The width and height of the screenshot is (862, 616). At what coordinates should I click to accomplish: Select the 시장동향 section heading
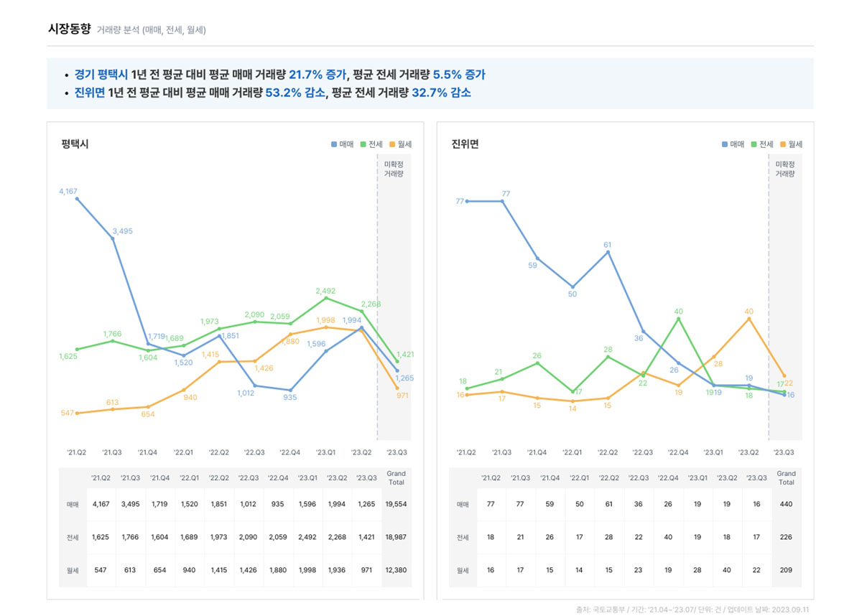click(x=69, y=29)
